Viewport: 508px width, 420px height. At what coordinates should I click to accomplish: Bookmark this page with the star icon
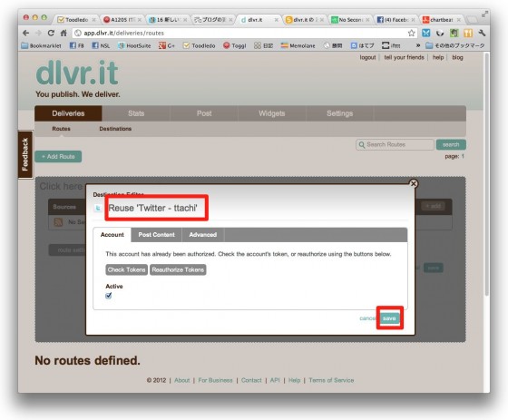tap(411, 33)
